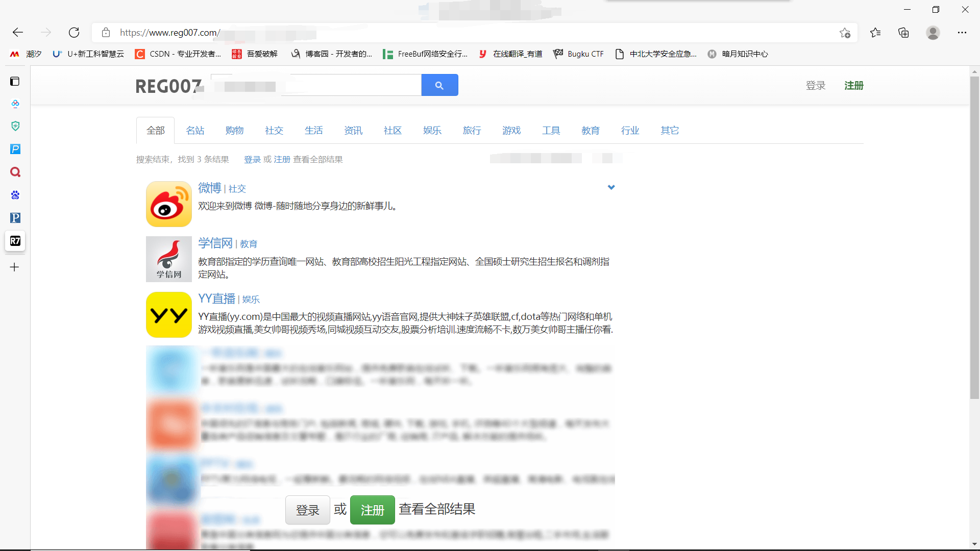Switch to the 游戏 tab
Screen dimensions: 980x551
[x=511, y=131]
